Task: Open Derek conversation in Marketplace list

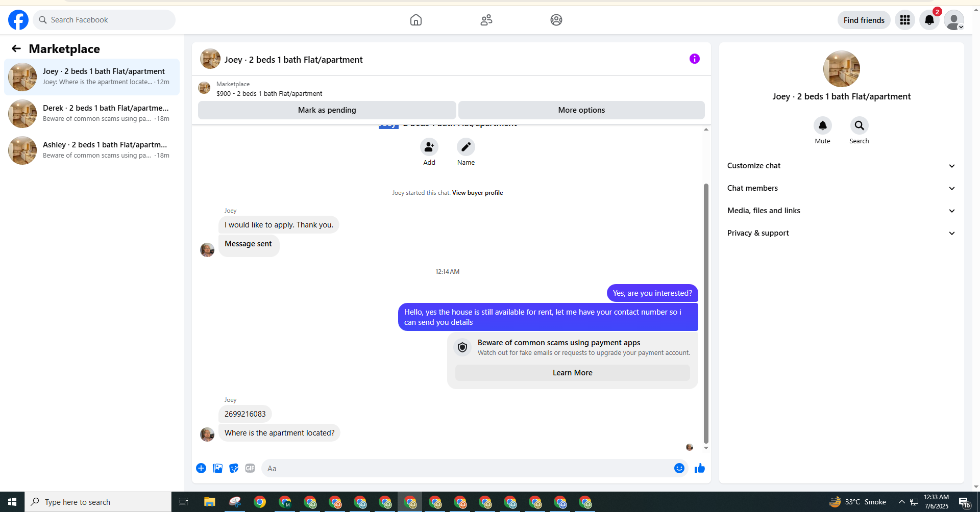Action: click(92, 114)
